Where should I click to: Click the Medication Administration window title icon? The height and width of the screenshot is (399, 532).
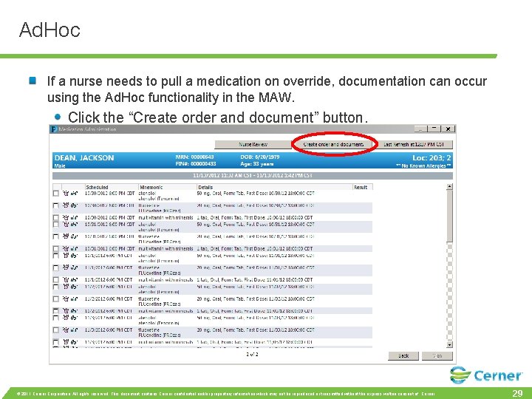point(54,129)
